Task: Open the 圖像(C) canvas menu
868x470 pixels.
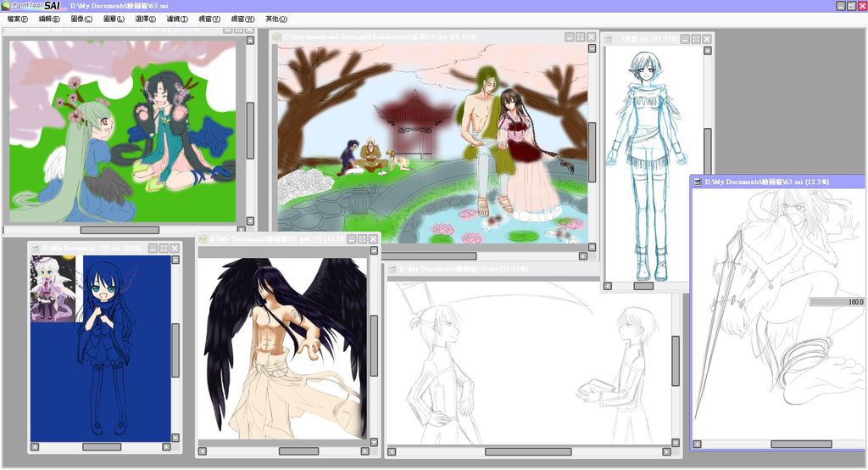Action: [x=81, y=19]
